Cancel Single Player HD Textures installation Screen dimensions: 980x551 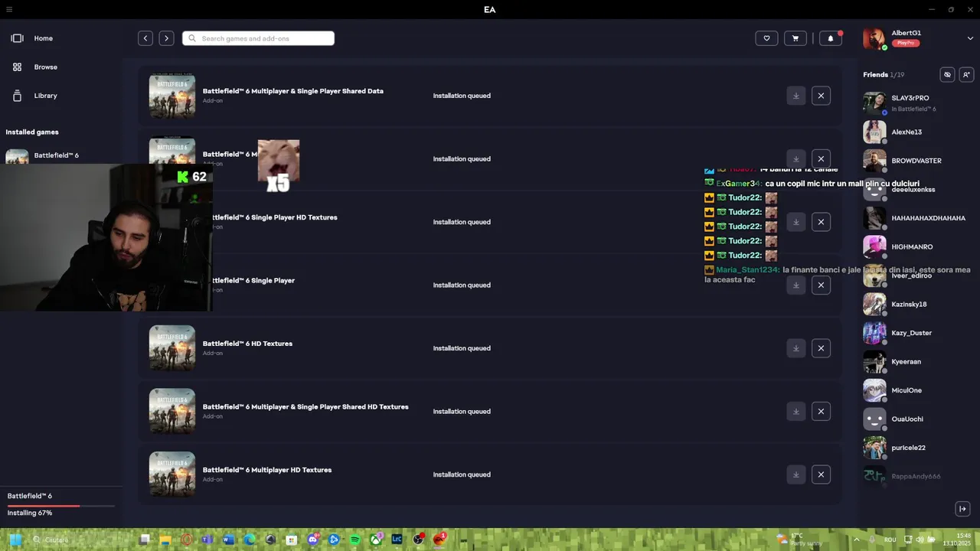pyautogui.click(x=821, y=222)
